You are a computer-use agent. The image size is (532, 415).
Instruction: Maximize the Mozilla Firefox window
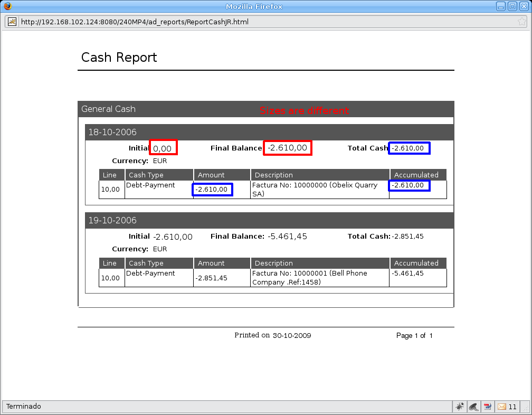[x=512, y=6]
